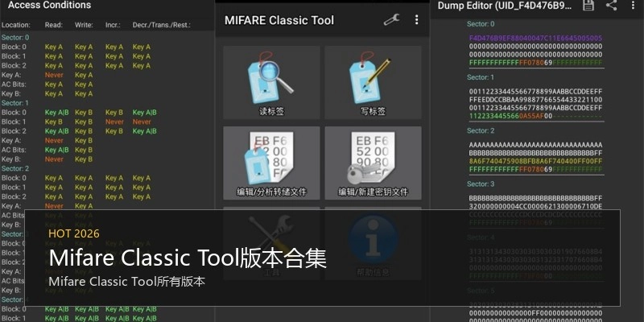Select Sector: 0 header in Access Conditions
Image resolution: width=644 pixels, height=322 pixels.
(x=15, y=37)
